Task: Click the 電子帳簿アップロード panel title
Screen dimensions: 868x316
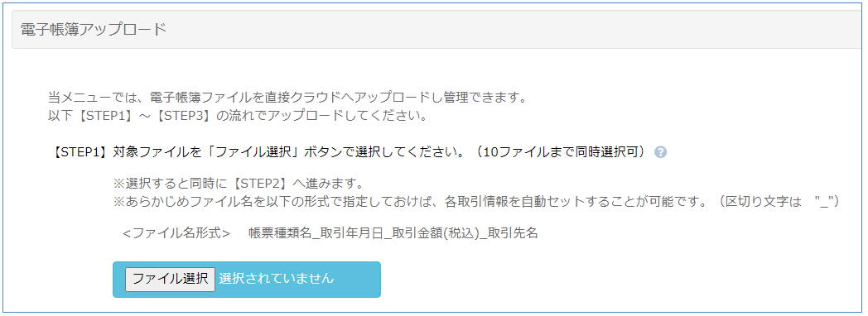Action: tap(93, 29)
